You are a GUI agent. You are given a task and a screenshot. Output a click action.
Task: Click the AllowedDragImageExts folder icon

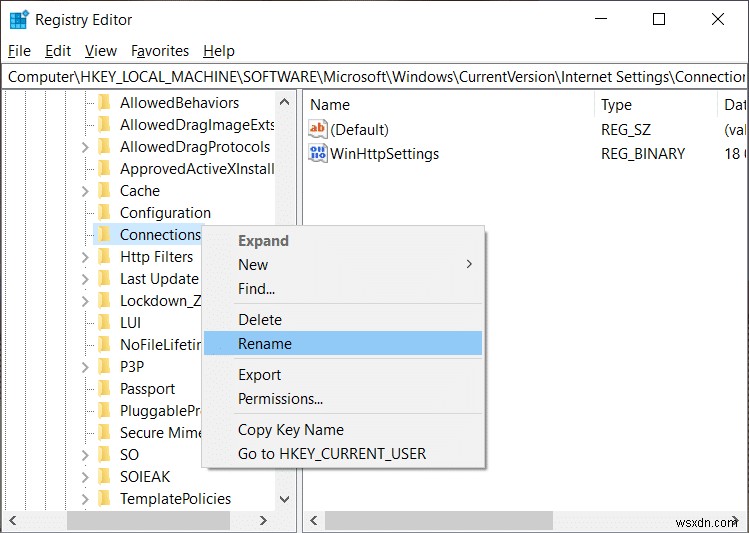coord(104,125)
